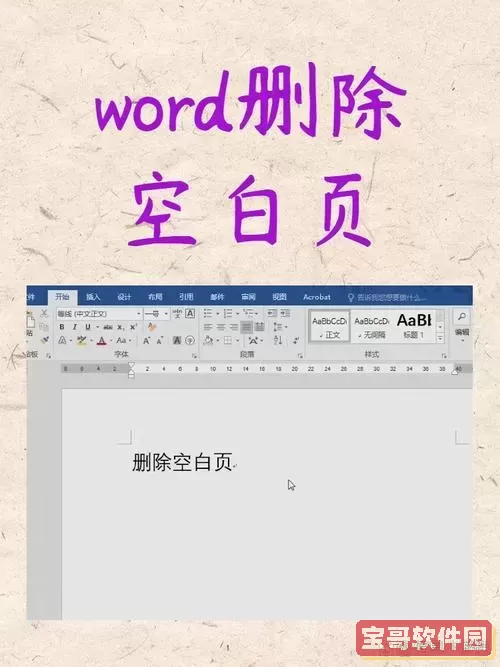Click the Sort A-Z icon
Image resolution: width=500 pixels, height=667 pixels.
pos(278,340)
